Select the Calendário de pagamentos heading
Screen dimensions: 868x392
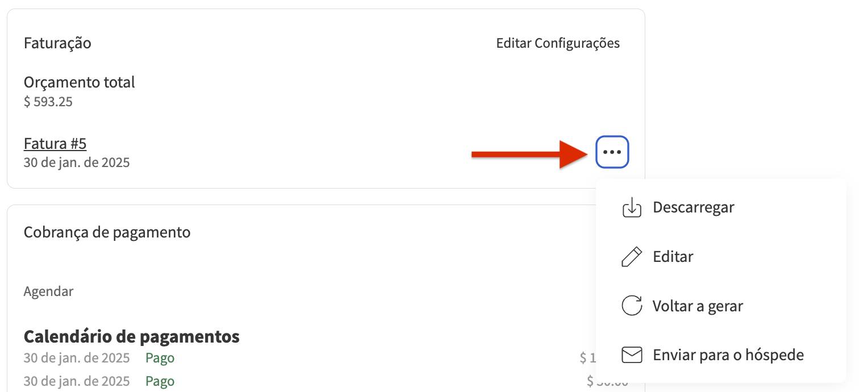131,336
